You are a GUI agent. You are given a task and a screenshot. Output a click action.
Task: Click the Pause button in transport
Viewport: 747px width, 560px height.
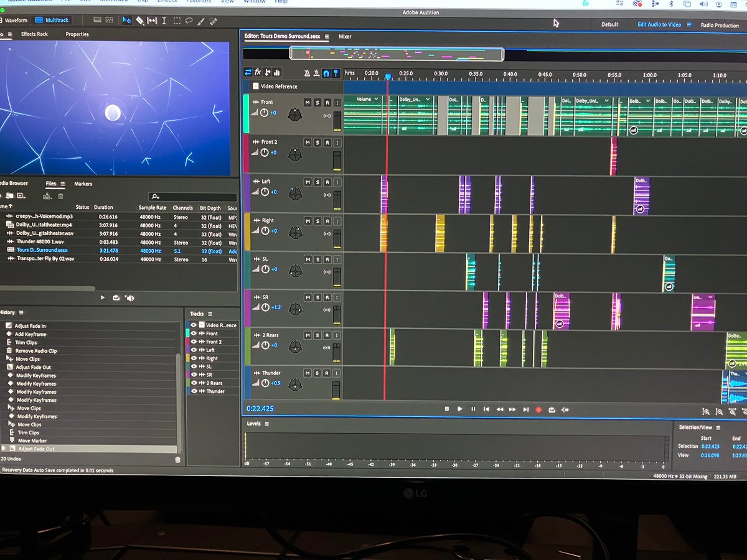click(473, 409)
